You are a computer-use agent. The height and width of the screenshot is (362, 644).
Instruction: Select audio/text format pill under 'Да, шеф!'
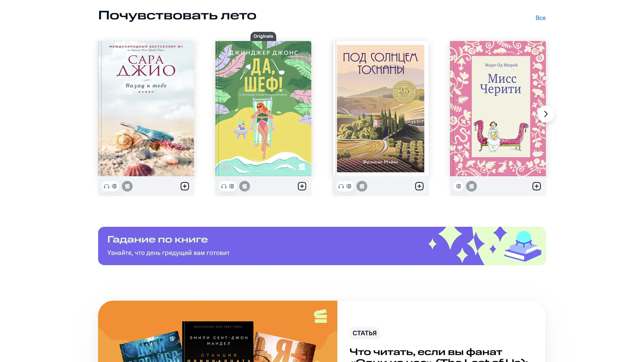(227, 186)
